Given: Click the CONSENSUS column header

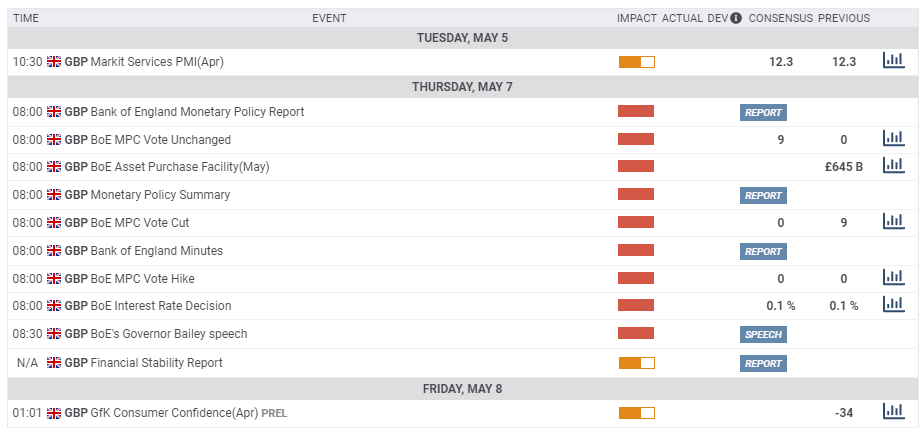Looking at the screenshot, I should tap(780, 18).
